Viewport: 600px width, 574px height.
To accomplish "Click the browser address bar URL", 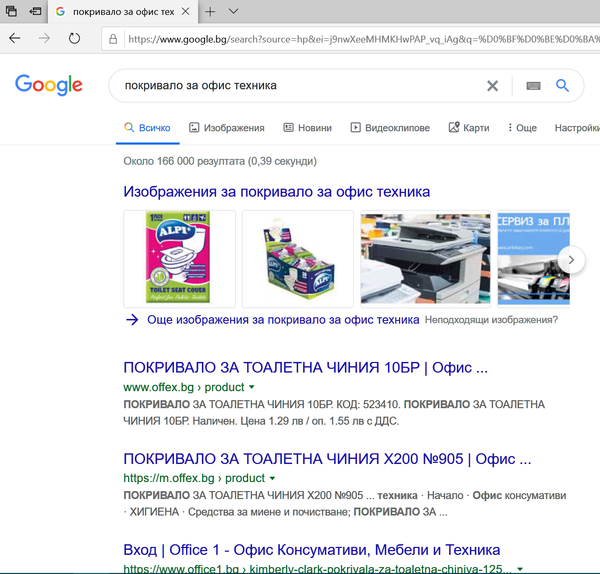I will pos(364,39).
